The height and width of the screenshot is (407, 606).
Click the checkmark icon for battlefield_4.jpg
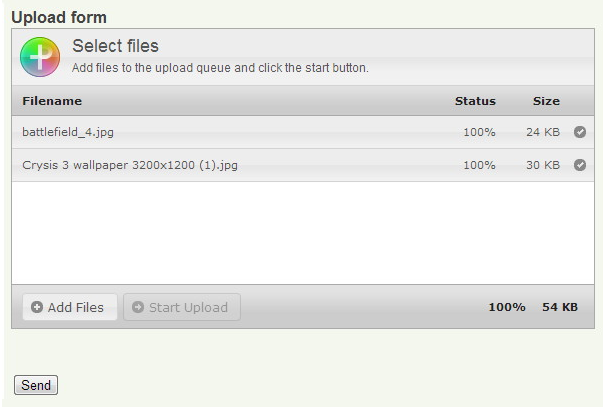579,132
